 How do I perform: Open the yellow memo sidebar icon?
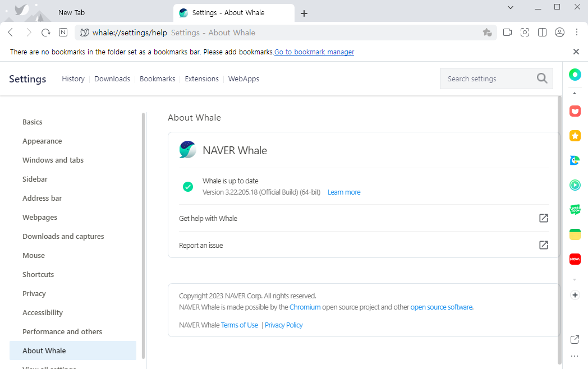click(575, 234)
